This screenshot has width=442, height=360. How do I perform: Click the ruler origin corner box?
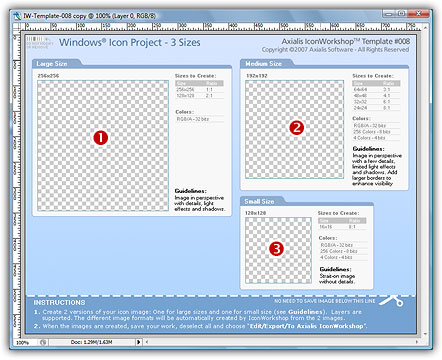pos(17,27)
